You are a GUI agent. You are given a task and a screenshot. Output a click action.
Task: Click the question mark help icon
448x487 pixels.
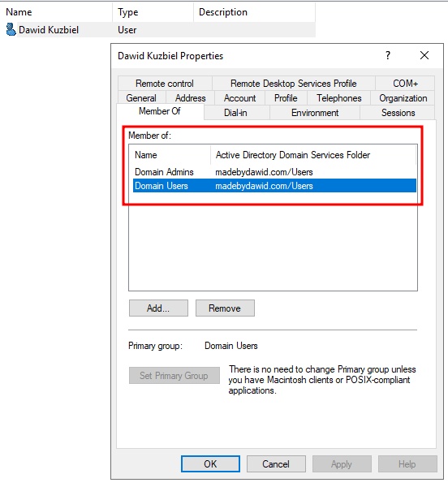click(388, 55)
